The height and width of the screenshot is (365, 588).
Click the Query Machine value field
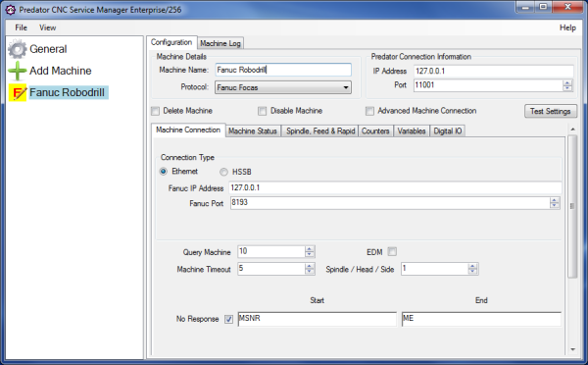[271, 251]
